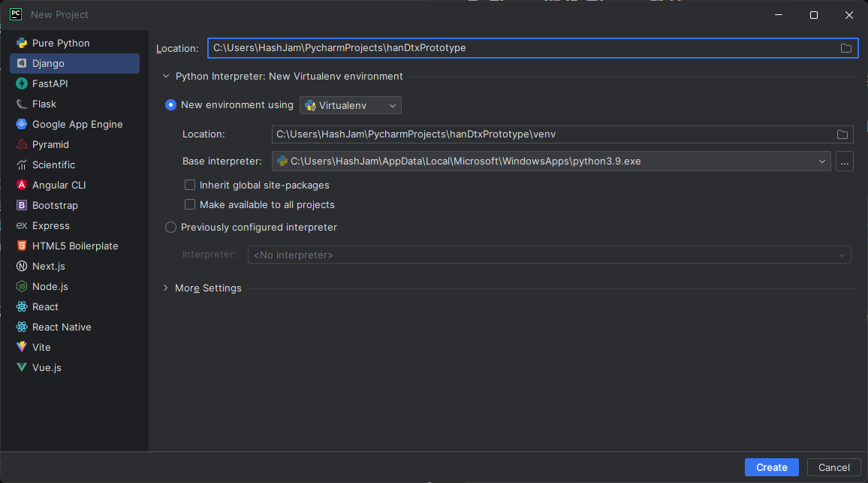Click the Scientific chart icon
Image resolution: width=868 pixels, height=483 pixels.
tap(22, 165)
